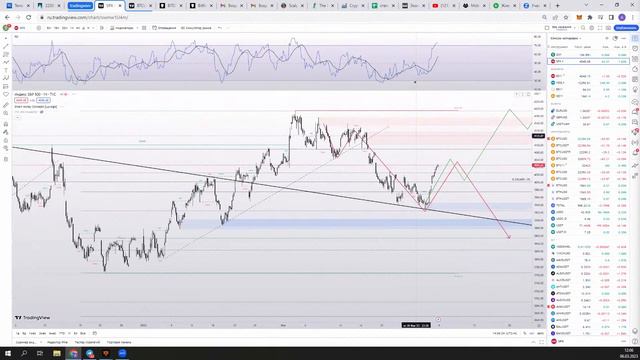Viewport: 640px width, 360px height.
Task: Toggle Stay in Drawing Mode
Action: [6, 132]
